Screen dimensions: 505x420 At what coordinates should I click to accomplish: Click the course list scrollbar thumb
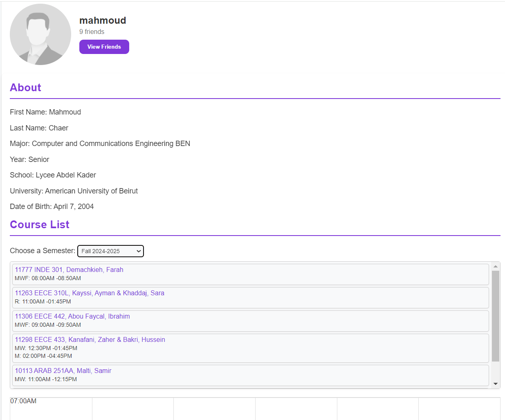point(496,316)
